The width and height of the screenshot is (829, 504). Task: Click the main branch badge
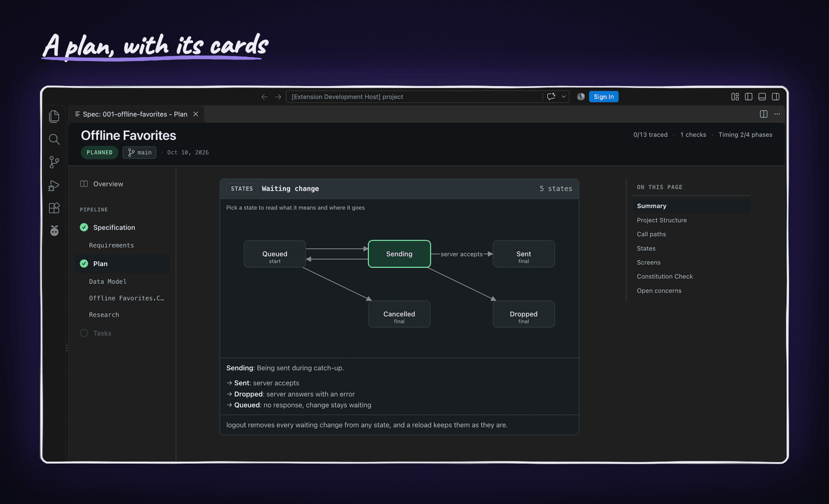pos(139,152)
